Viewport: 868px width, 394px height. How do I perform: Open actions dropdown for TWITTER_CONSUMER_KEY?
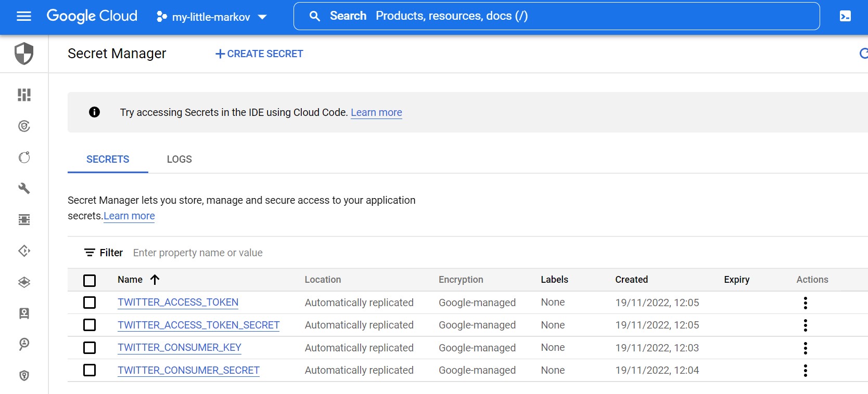coord(805,348)
